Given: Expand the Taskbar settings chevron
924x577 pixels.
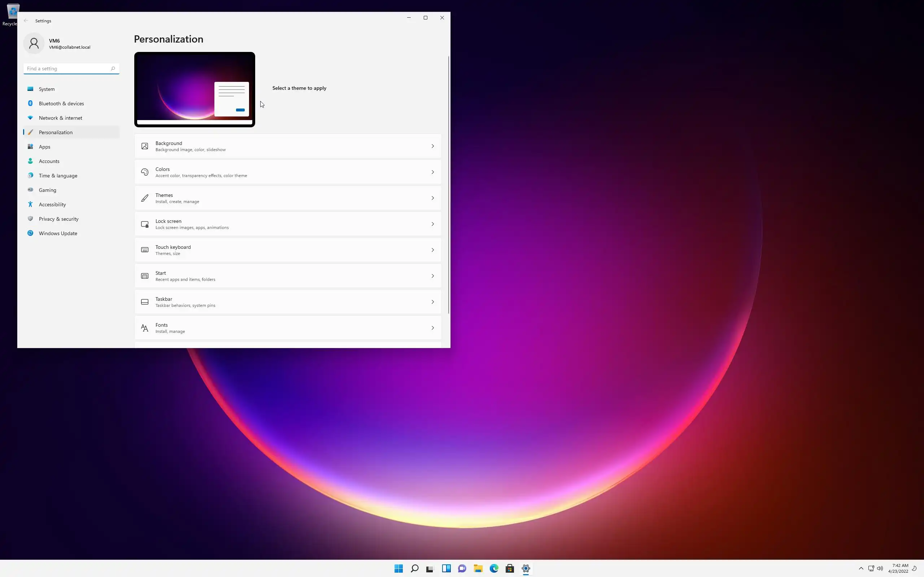Looking at the screenshot, I should 433,302.
